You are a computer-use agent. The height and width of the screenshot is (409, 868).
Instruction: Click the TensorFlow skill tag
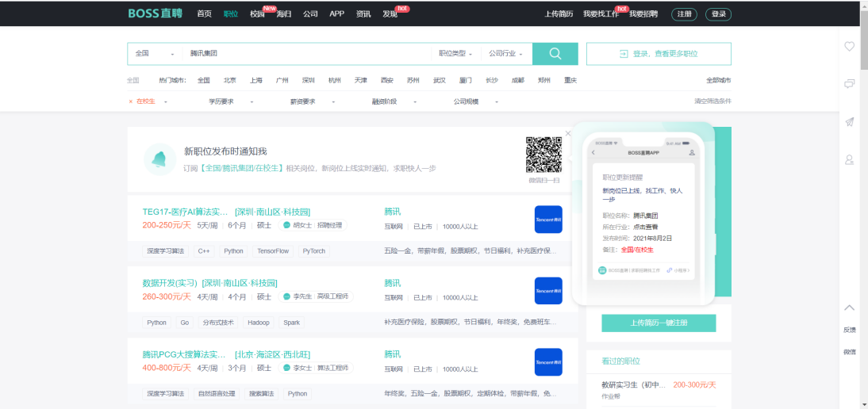point(273,251)
